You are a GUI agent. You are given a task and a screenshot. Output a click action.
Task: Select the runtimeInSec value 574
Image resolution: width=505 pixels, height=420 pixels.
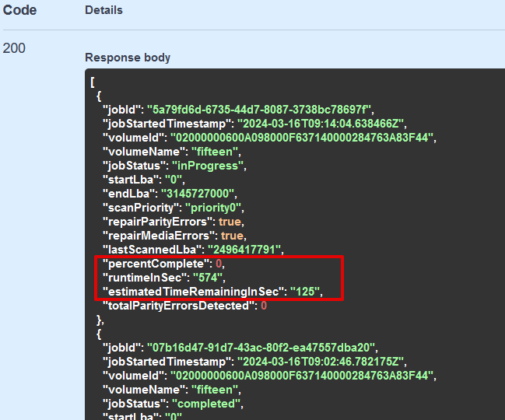[x=208, y=278]
